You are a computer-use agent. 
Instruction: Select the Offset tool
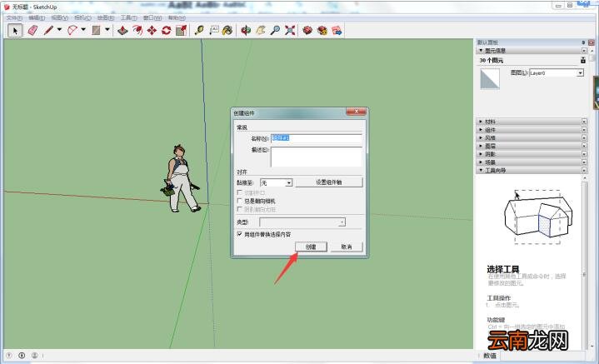tap(137, 30)
